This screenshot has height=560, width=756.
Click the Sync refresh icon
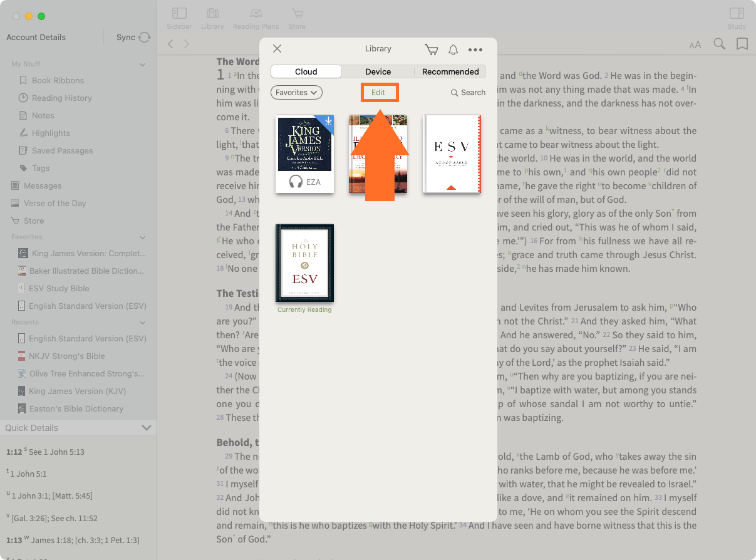pyautogui.click(x=145, y=38)
